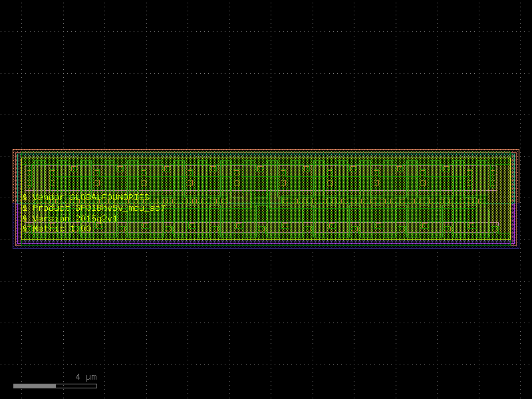The width and height of the screenshot is (532, 399).
Task: Select the '& Product GF018hv5v_mcu_sc7' label
Action: click(94, 207)
